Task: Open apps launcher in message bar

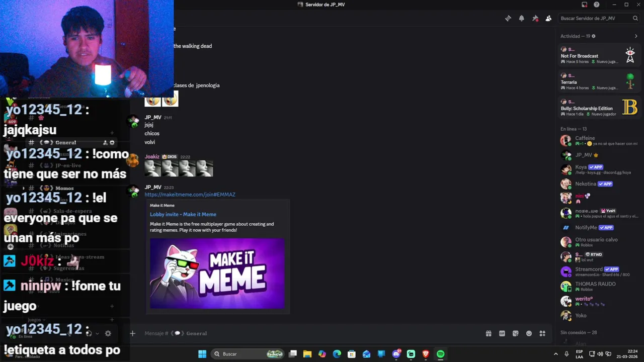Action: pyautogui.click(x=542, y=333)
